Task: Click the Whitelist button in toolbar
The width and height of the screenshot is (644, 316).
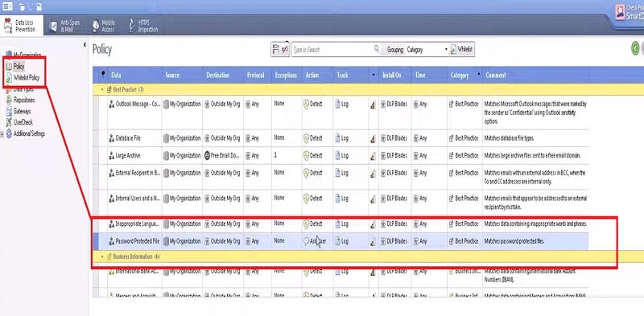Action: (461, 50)
